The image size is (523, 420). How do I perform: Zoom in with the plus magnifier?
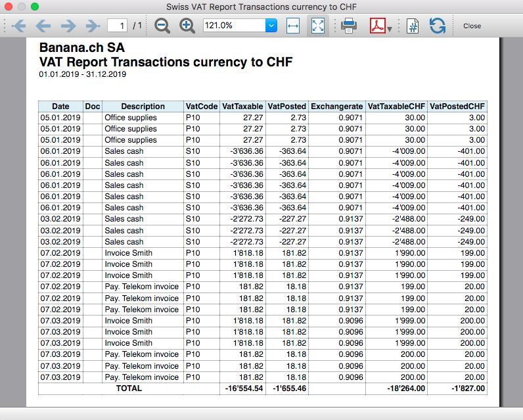point(187,26)
